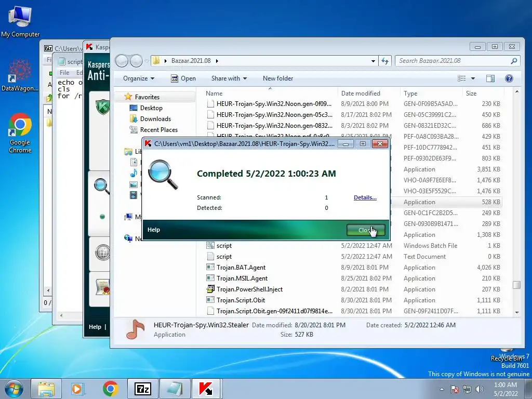Create a New folder
532x399 pixels.
point(278,78)
